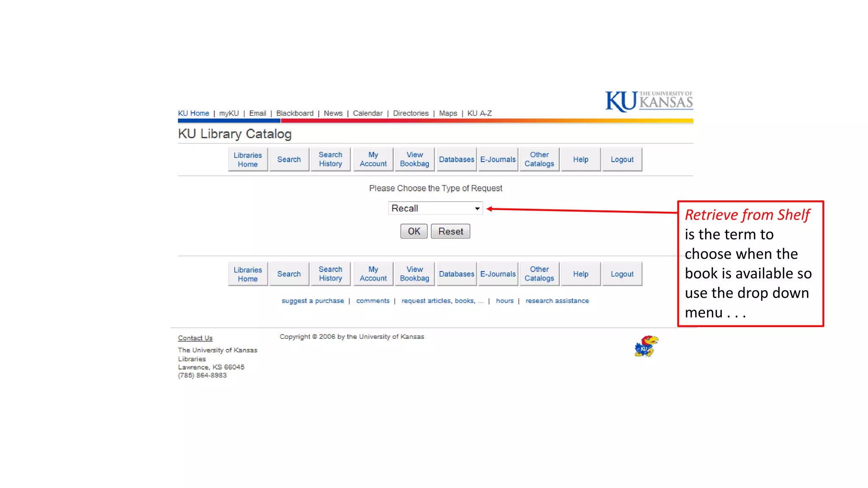This screenshot has height=488, width=868.
Task: Open the Blackboard link
Action: pos(295,114)
